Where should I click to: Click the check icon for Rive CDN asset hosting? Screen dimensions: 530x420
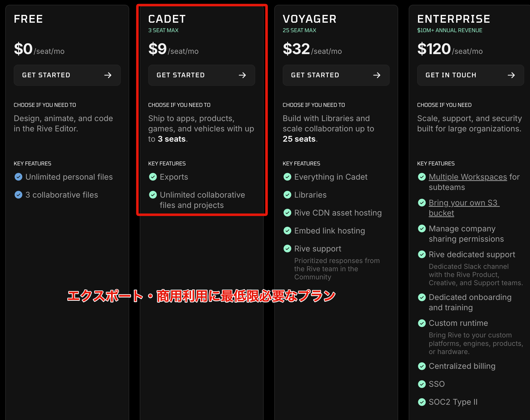tap(287, 213)
